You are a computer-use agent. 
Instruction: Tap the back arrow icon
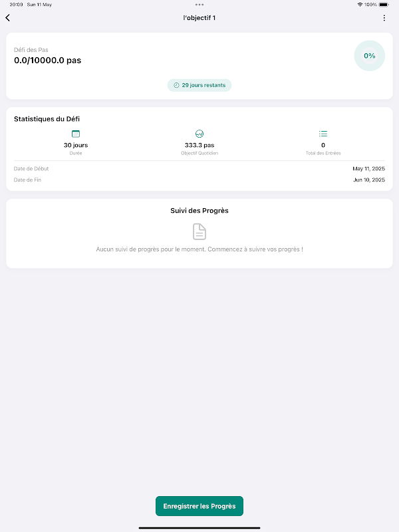click(x=7, y=18)
